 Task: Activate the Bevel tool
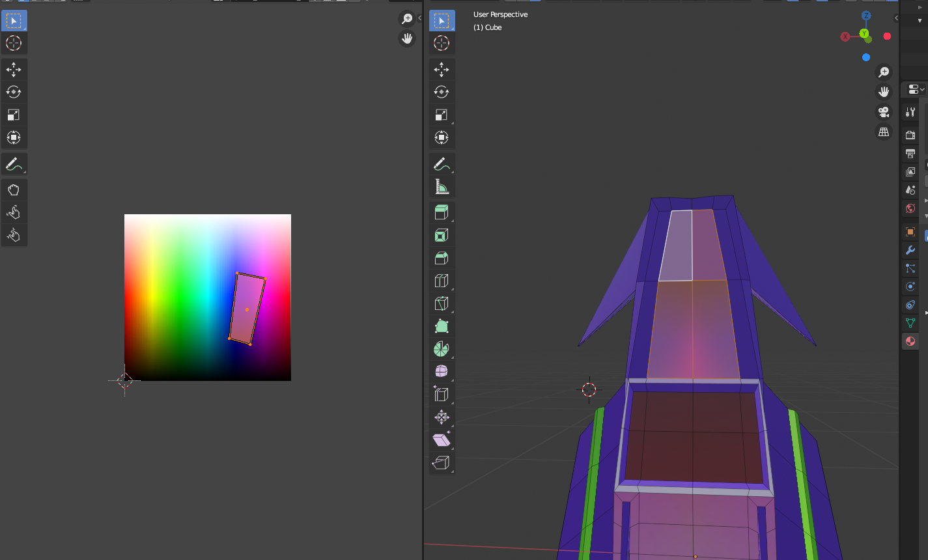pos(442,258)
